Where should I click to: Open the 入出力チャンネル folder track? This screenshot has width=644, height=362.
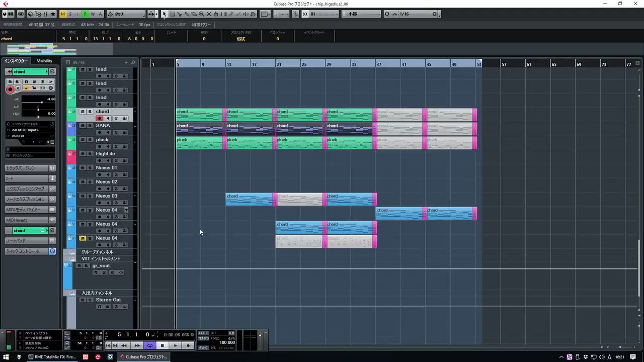[97, 293]
